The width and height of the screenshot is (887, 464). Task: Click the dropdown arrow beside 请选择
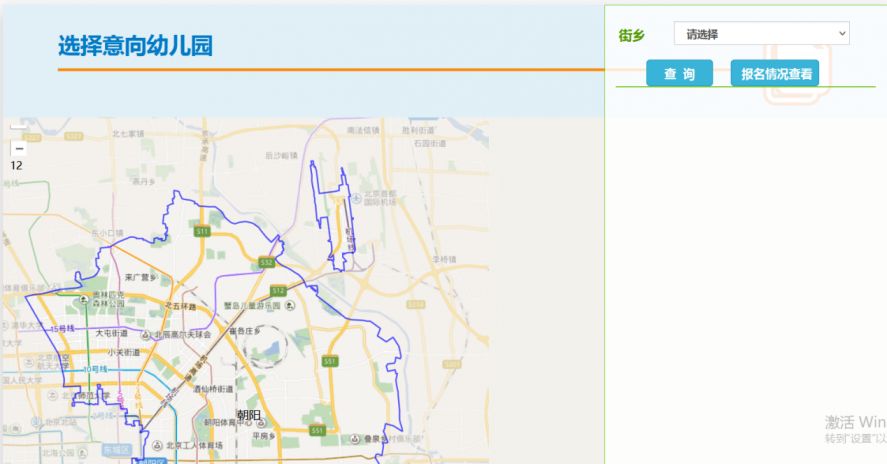point(842,33)
